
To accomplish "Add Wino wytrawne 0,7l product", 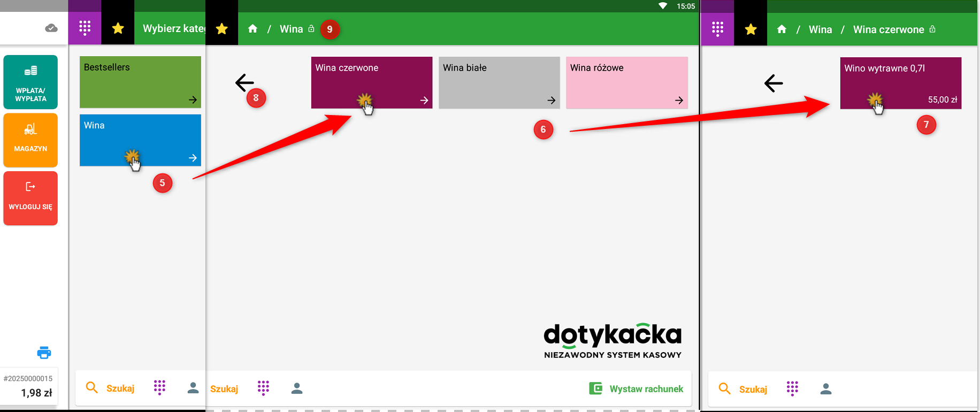I will pyautogui.click(x=900, y=83).
